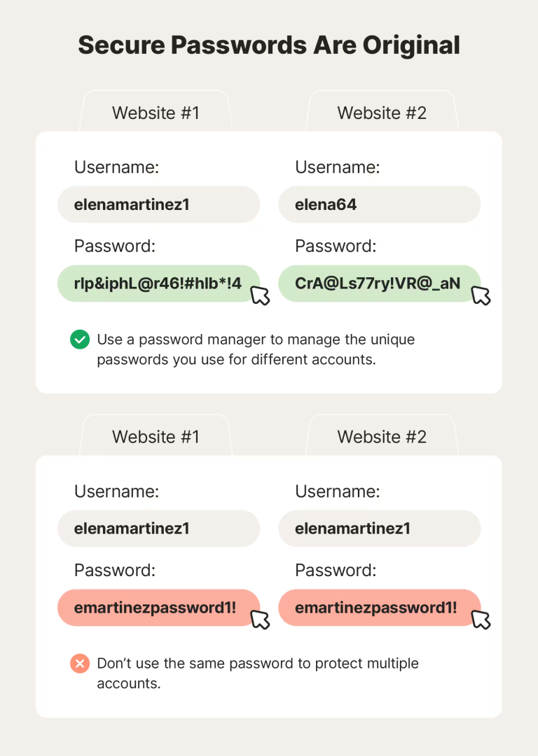Select the green rlp&iphL@r46!#hlb*!4 password field
The height and width of the screenshot is (756, 538).
tap(159, 283)
